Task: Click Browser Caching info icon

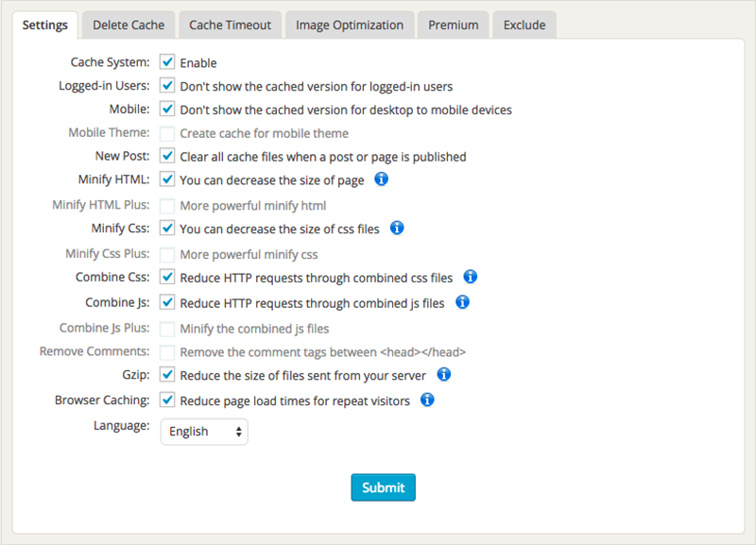Action: pos(426,400)
